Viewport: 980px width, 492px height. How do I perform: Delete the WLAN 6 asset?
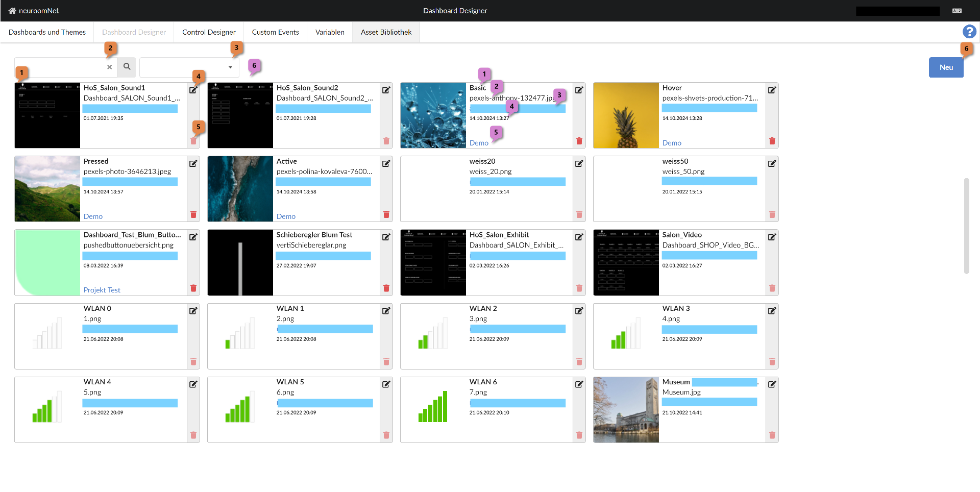coord(579,435)
